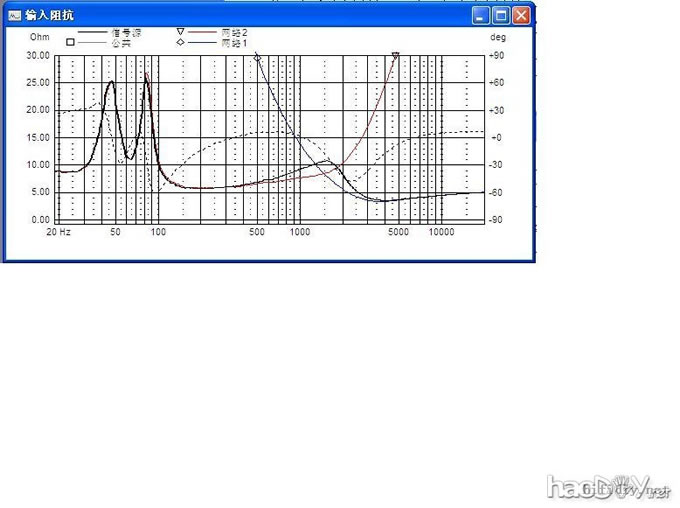Click the 20 Hz frequency axis label
Screen dimensions: 680x508
pos(59,232)
